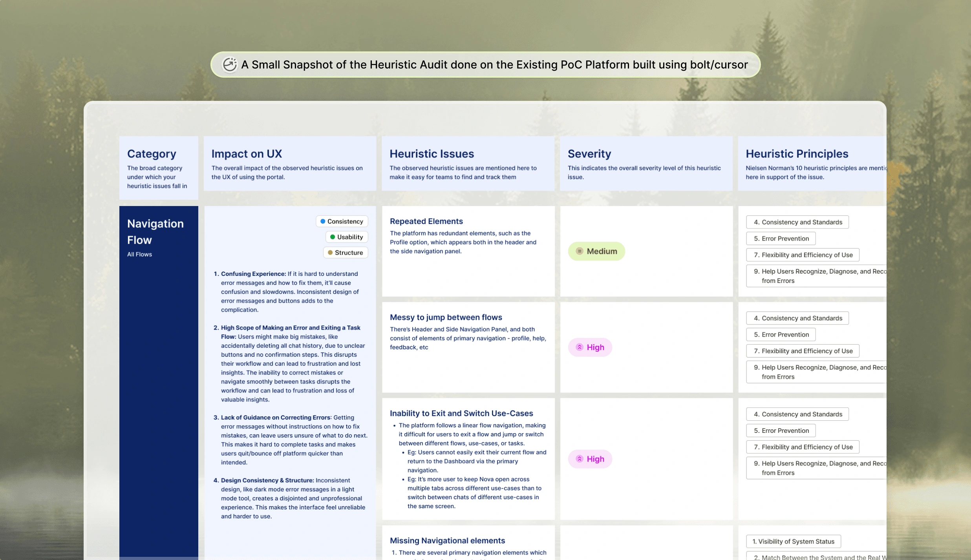The height and width of the screenshot is (560, 971).
Task: Open the Impact on UX column header
Action: [x=247, y=154]
